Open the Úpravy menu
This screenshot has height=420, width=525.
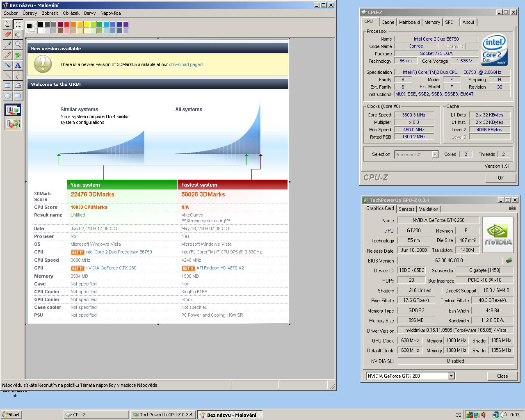click(30, 13)
